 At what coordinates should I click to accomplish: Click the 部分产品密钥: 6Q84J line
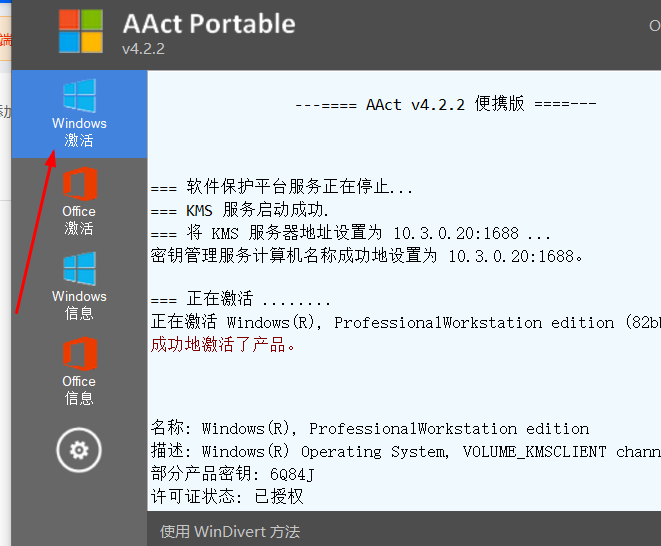point(233,473)
